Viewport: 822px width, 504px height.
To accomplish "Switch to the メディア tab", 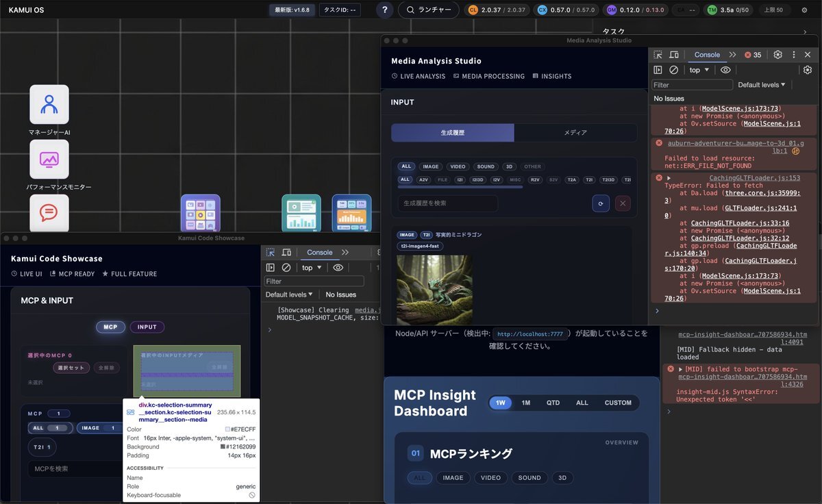I will coord(575,133).
